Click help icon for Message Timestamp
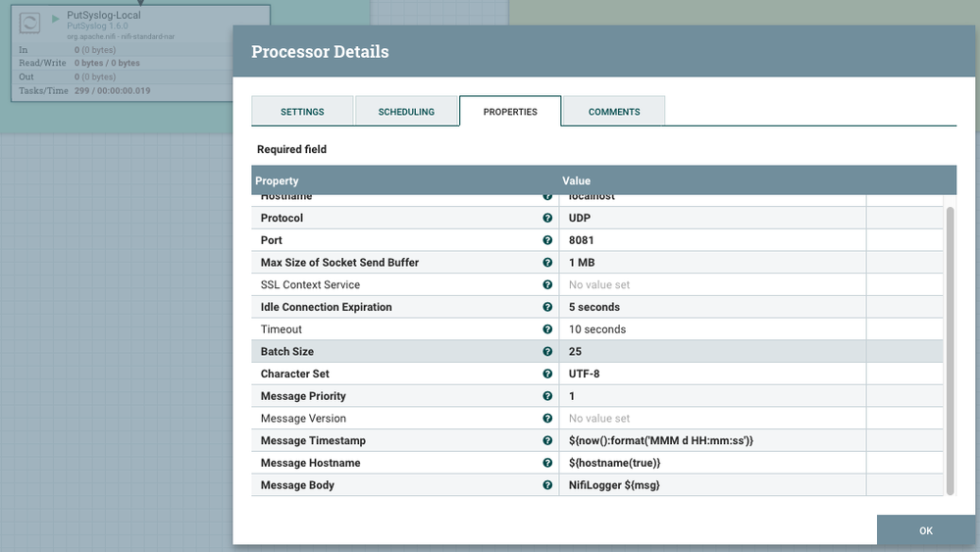This screenshot has height=552, width=980. (547, 441)
